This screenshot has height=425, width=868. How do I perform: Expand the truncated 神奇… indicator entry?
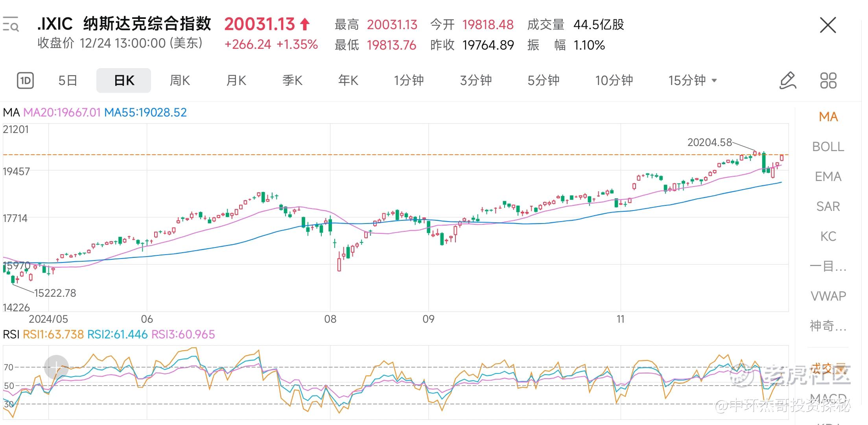[x=828, y=326]
